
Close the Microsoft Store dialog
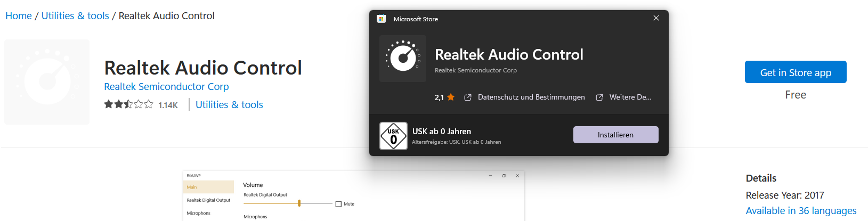pyautogui.click(x=656, y=18)
